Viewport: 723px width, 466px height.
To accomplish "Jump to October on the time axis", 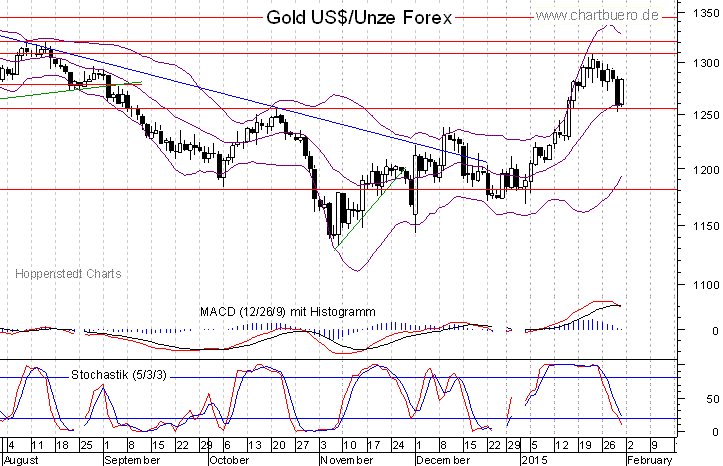I will [229, 460].
